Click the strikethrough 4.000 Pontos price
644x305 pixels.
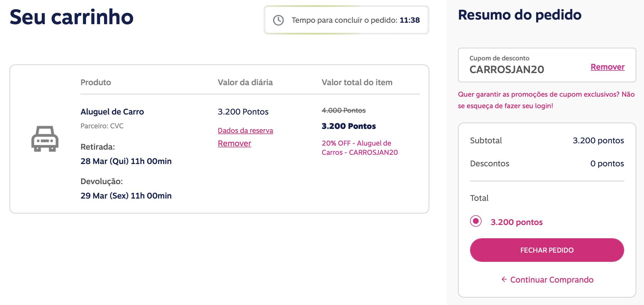(344, 110)
